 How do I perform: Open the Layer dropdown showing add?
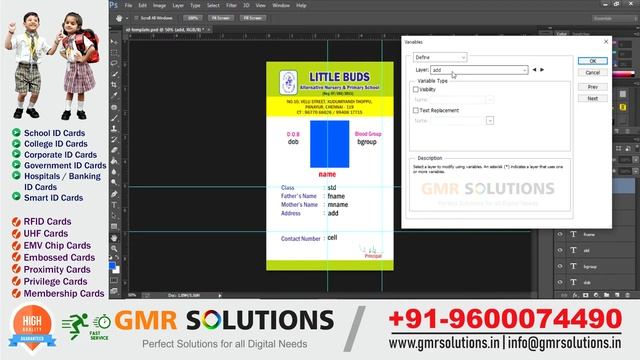[479, 70]
